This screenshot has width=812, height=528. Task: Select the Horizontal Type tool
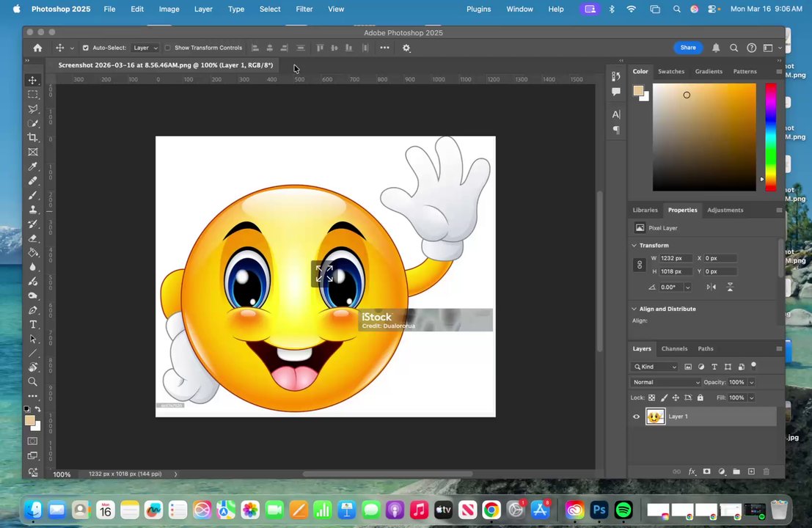33,324
